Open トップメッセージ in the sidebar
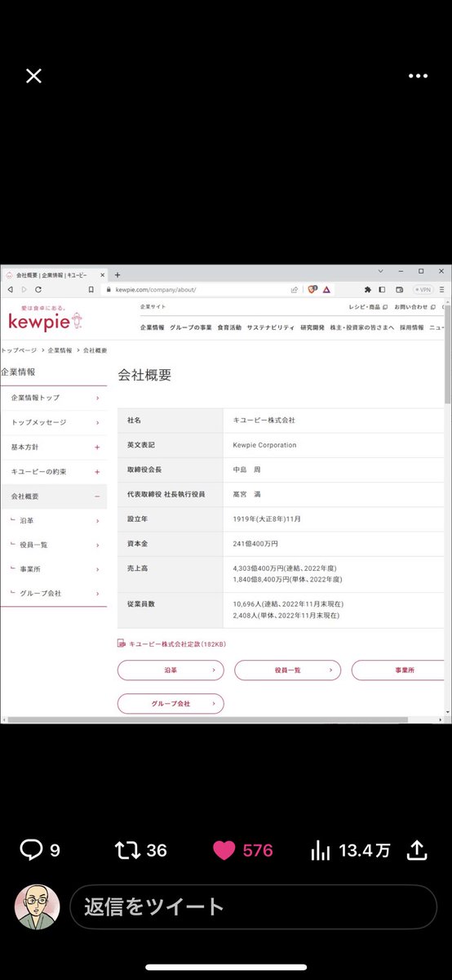Screen dimensions: 452x980 (x=54, y=422)
